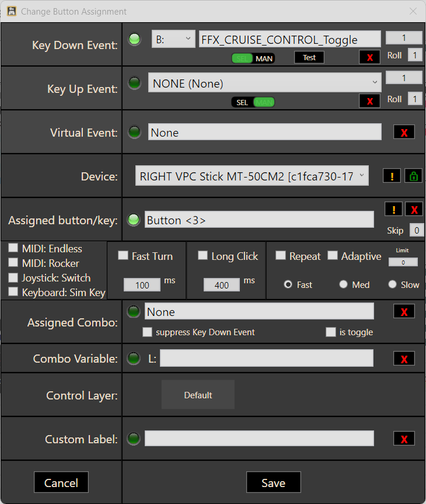Clear the Key Down Event with red X
Image resolution: width=426 pixels, height=504 pixels.
pyautogui.click(x=369, y=57)
